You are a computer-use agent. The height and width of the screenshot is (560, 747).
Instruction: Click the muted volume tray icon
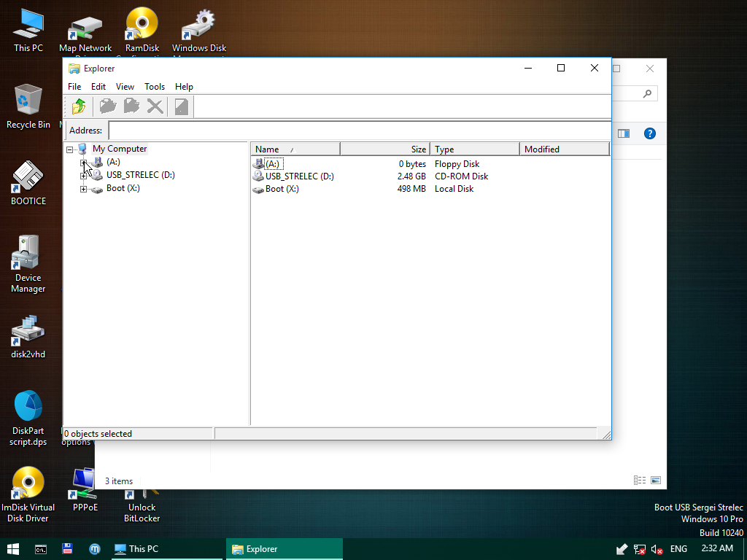coord(657,550)
